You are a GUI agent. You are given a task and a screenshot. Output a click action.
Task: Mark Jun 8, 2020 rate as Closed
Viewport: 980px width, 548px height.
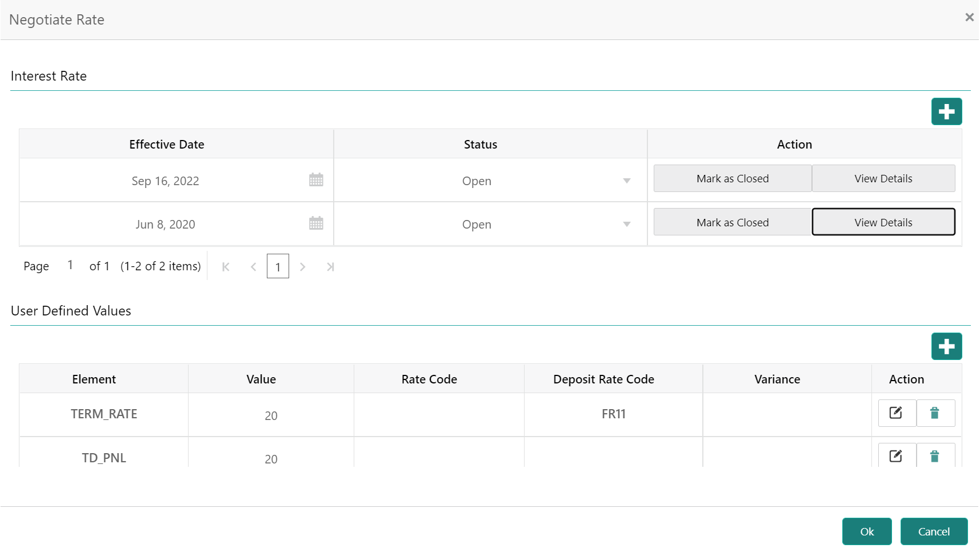(x=733, y=222)
